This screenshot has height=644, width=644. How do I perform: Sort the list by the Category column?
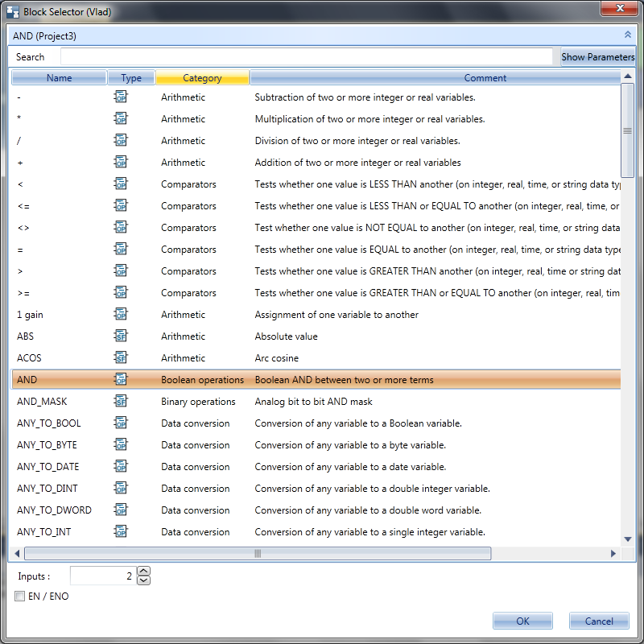203,77
